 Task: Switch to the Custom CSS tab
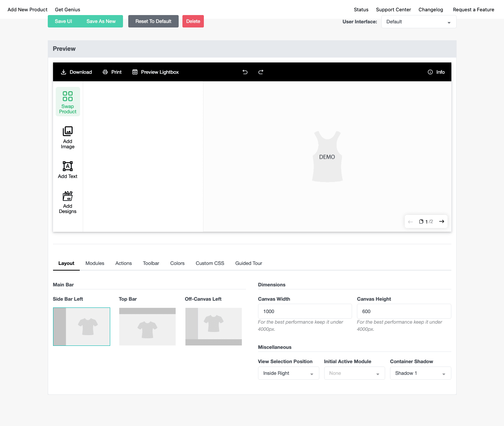(x=210, y=263)
